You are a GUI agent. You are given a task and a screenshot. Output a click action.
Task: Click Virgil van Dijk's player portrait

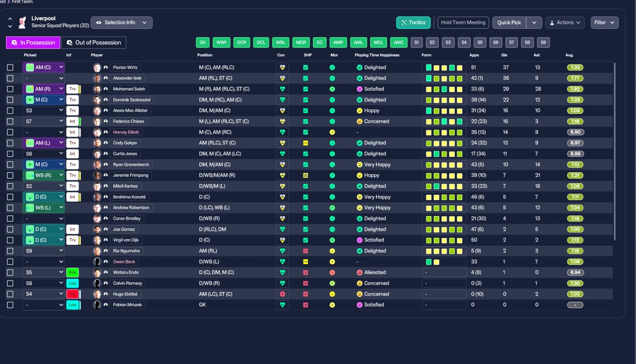(x=97, y=240)
